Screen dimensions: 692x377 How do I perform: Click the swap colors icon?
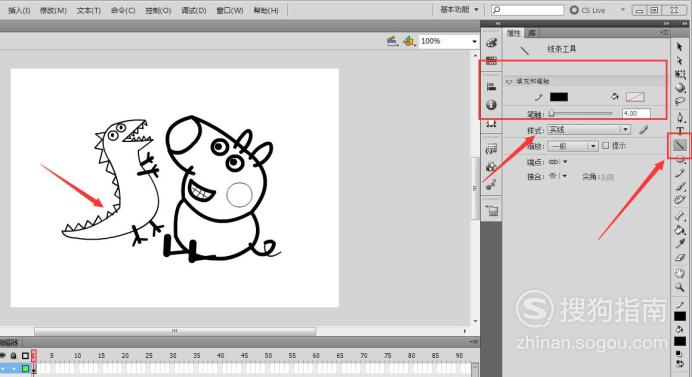[679, 364]
